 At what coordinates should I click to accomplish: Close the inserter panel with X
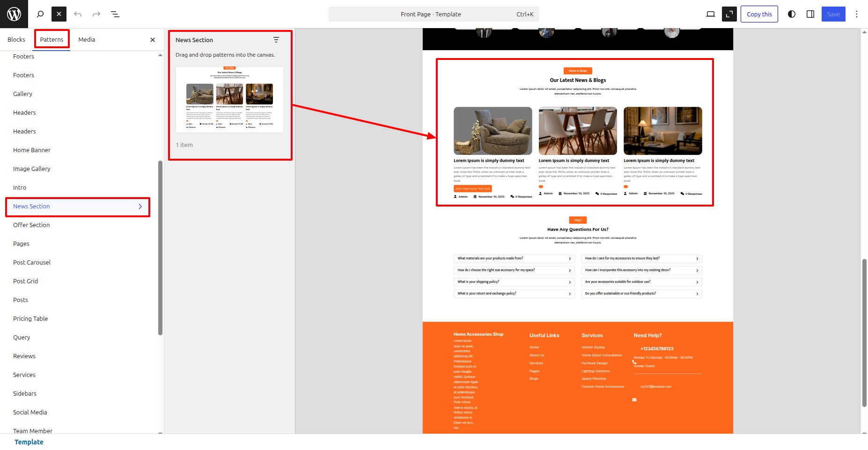pyautogui.click(x=153, y=40)
